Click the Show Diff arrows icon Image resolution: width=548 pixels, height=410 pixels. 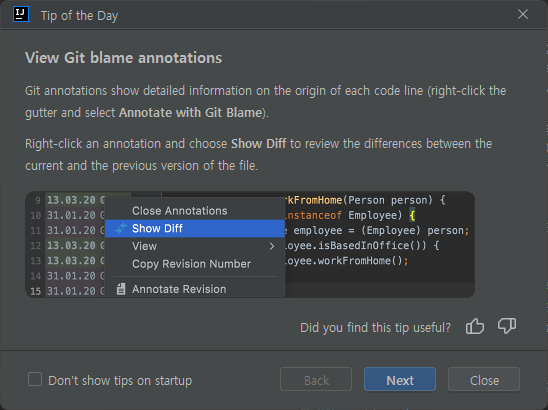point(121,228)
